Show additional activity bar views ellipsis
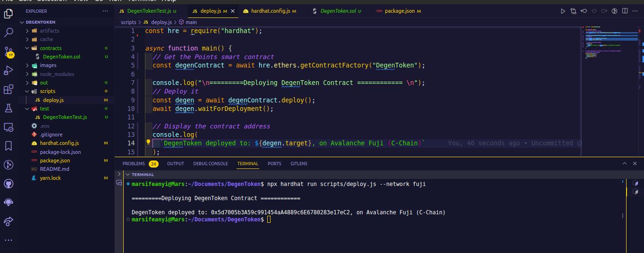The image size is (644, 253). point(8,240)
